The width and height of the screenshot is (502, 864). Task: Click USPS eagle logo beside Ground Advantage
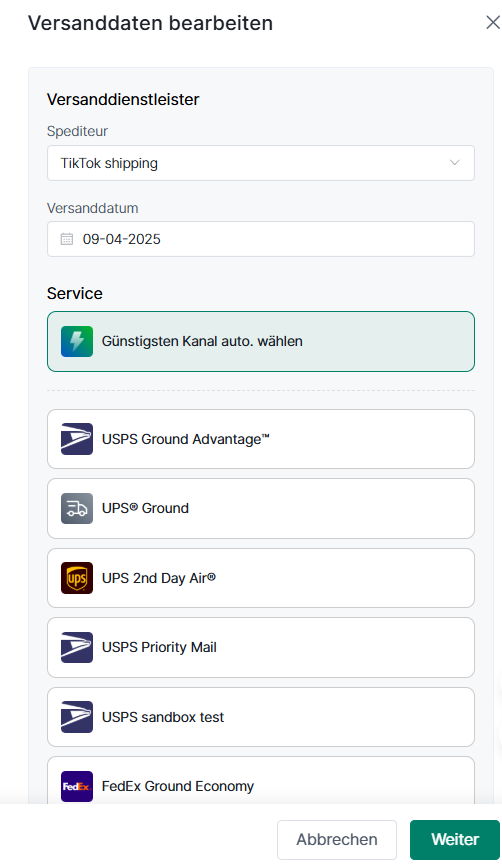77,439
